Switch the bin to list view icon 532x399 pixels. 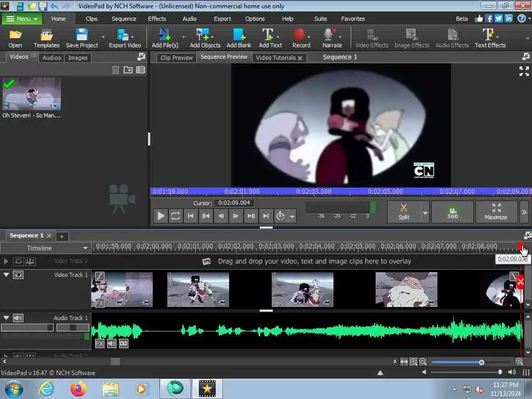click(x=140, y=70)
